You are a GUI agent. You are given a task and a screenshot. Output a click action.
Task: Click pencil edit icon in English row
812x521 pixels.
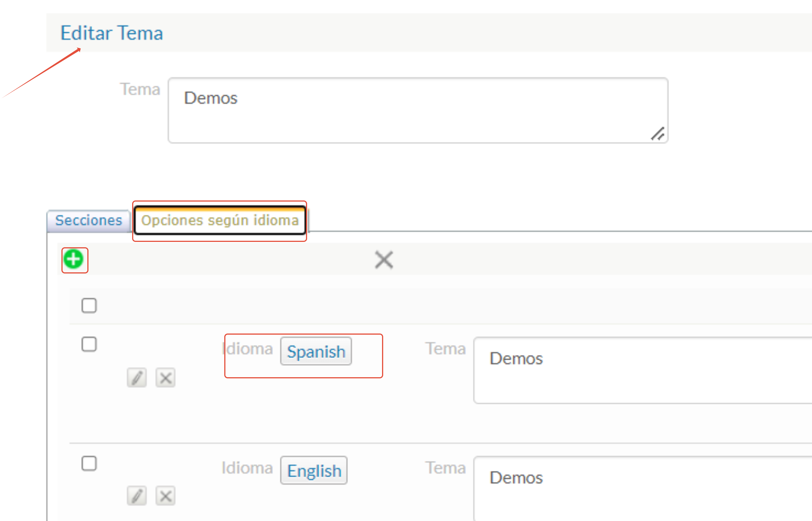click(x=137, y=496)
